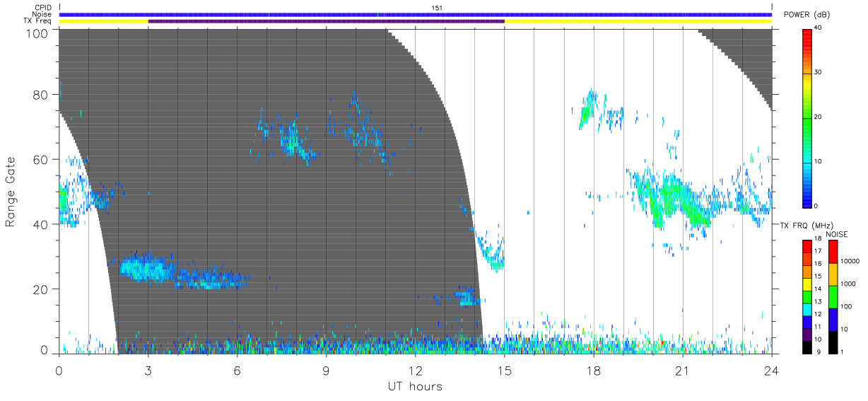Click the blue noise indicator strip
The width and height of the screenshot is (868, 401).
415,14
